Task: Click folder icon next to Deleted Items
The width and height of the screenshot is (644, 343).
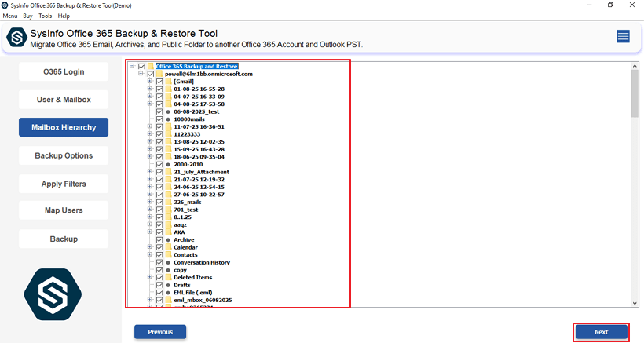Action: [168, 277]
